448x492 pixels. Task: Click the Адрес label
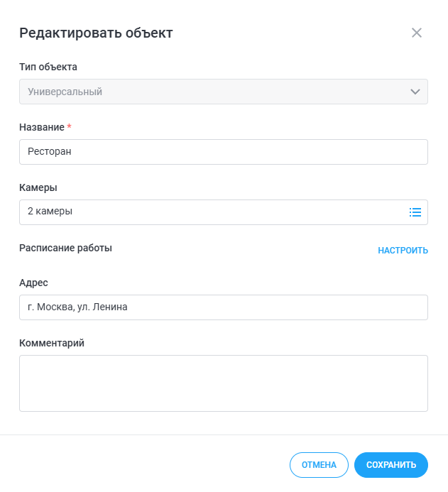[34, 283]
